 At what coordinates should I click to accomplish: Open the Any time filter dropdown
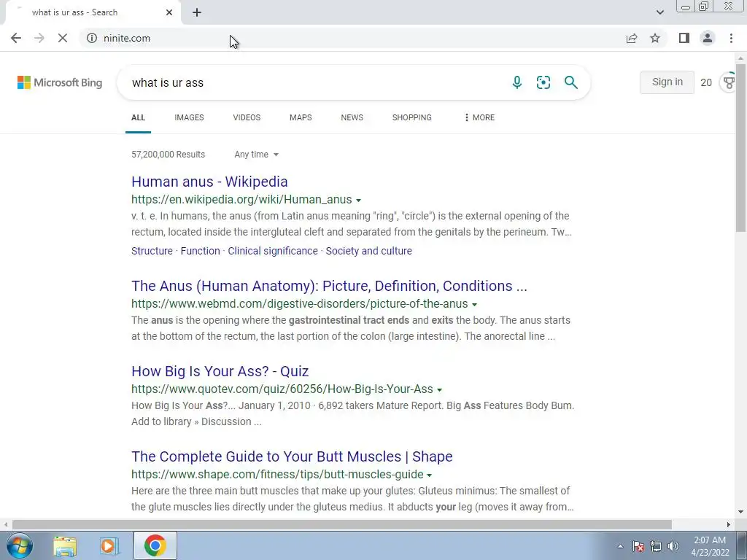(256, 155)
